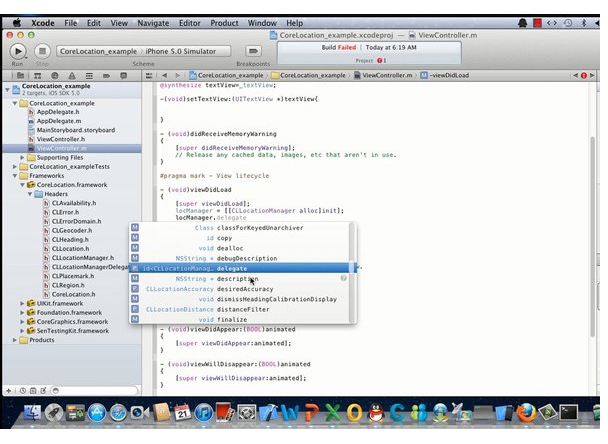Collapse the Frameworks group
The height and width of the screenshot is (444, 608).
(15, 176)
